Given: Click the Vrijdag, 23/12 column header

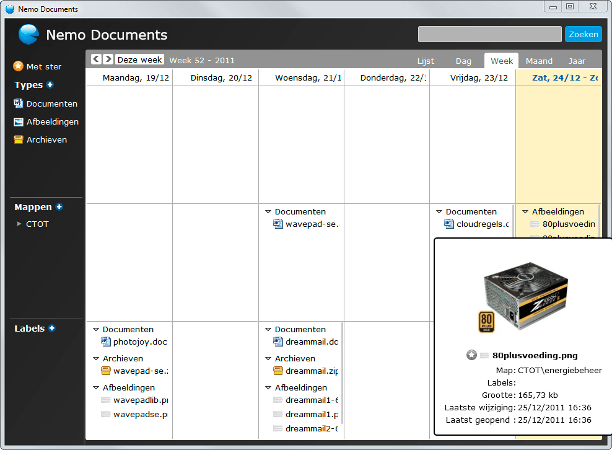Looking at the screenshot, I should tap(479, 78).
